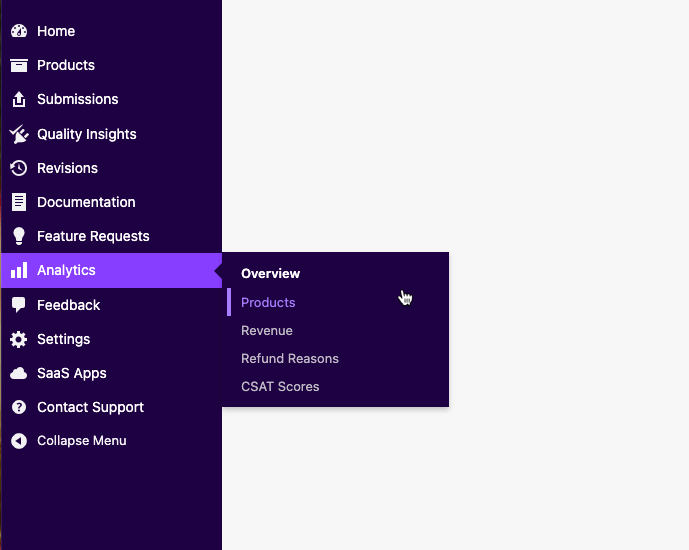Open the Quality Insights link

tap(86, 134)
